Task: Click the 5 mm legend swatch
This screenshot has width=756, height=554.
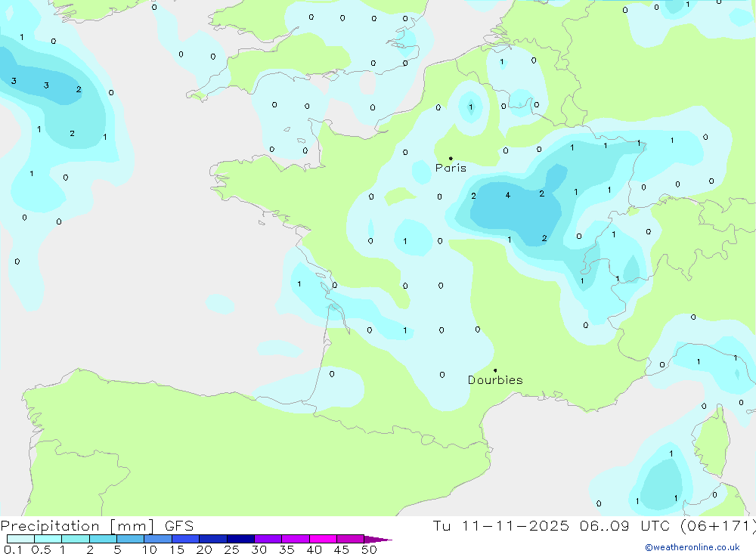Action: coord(130,539)
